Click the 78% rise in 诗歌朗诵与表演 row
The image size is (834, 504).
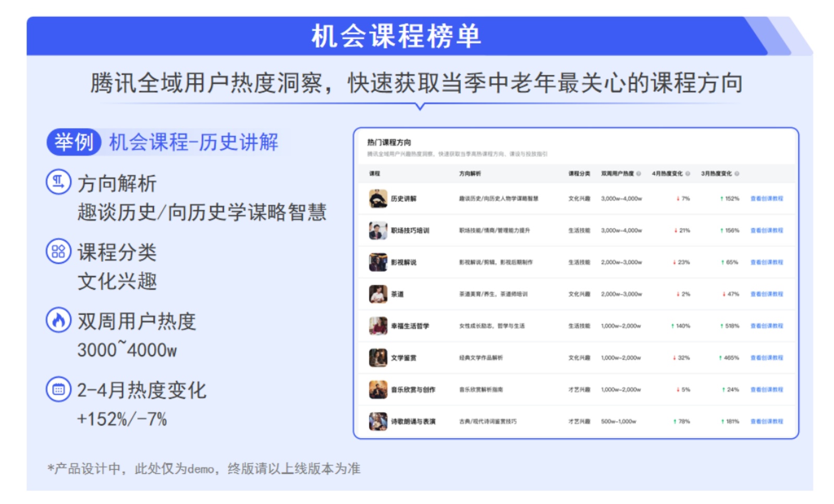coord(681,421)
